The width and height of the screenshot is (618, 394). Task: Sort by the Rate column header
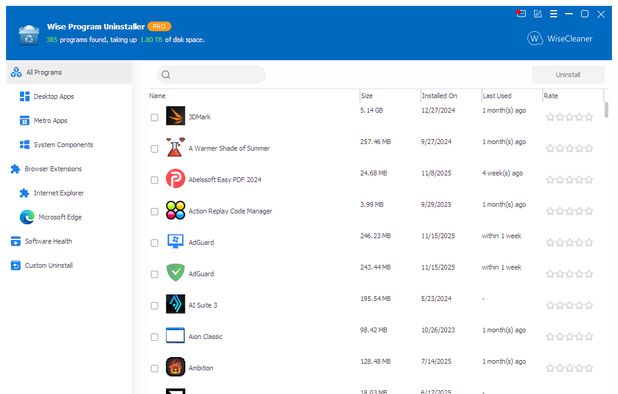pyautogui.click(x=551, y=96)
